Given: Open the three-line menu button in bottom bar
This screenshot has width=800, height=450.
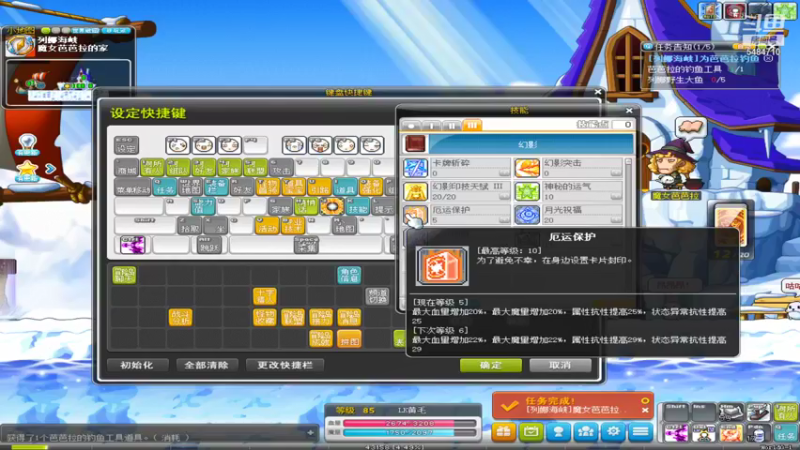Looking at the screenshot, I should point(640,432).
